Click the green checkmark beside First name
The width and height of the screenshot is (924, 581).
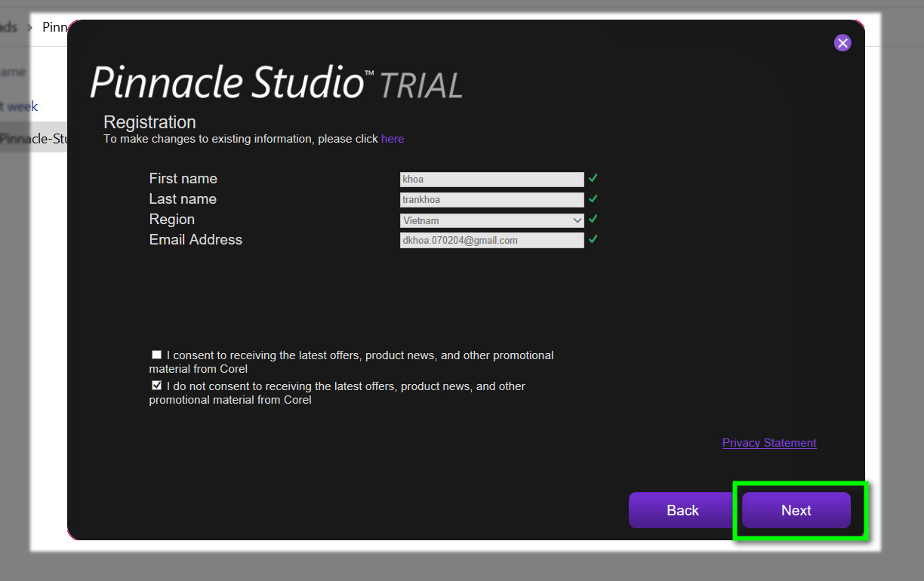click(x=593, y=178)
